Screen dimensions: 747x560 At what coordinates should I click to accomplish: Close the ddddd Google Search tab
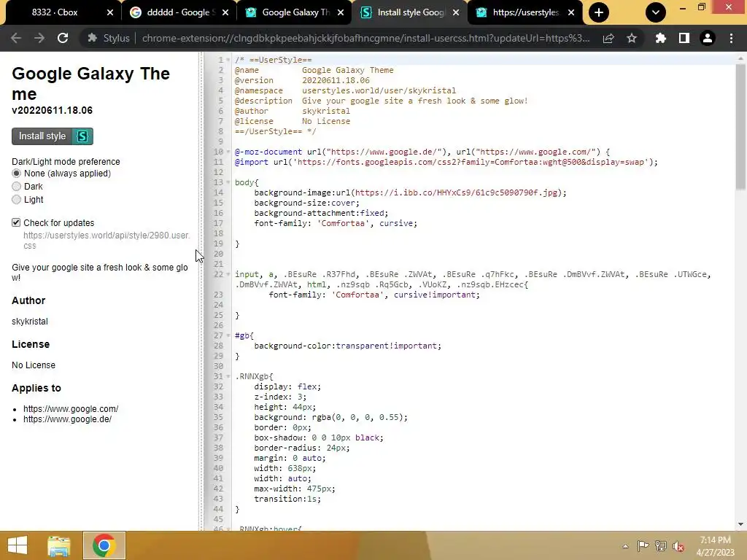[225, 12]
